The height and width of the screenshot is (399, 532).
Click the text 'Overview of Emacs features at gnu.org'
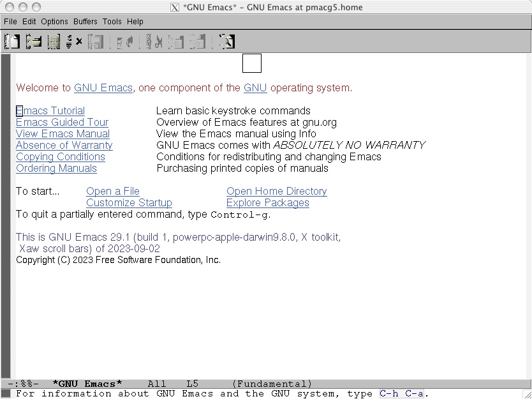[x=246, y=122]
